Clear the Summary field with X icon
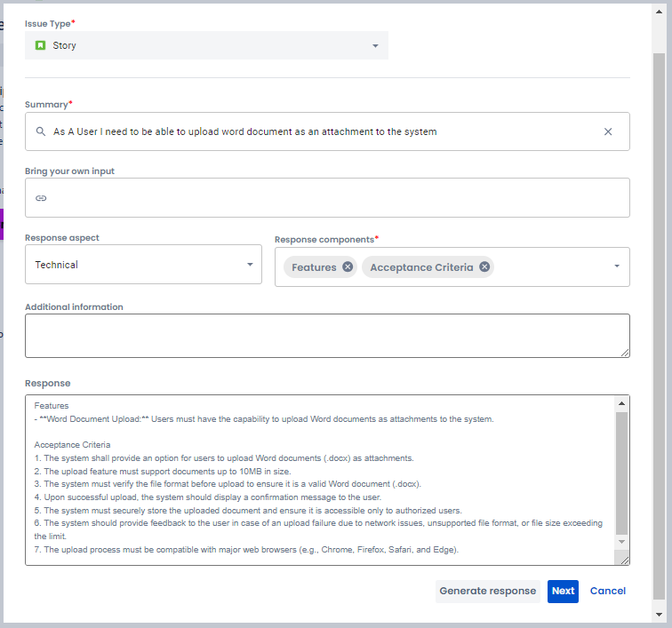 click(x=608, y=131)
